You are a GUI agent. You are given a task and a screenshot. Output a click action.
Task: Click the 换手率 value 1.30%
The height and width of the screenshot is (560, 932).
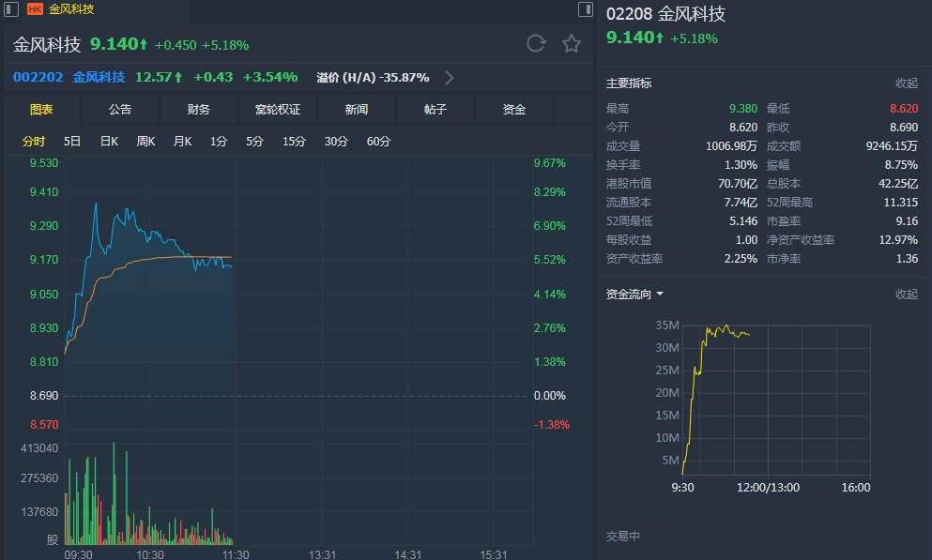pyautogui.click(x=741, y=164)
